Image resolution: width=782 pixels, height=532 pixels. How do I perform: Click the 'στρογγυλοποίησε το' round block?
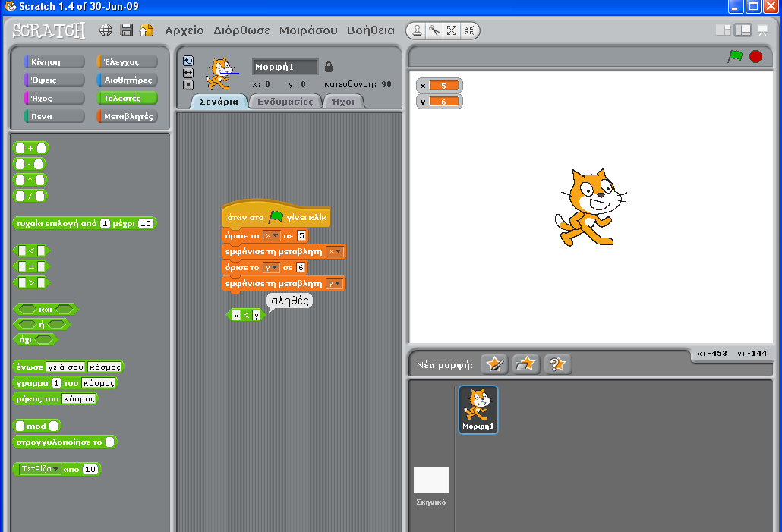point(65,442)
